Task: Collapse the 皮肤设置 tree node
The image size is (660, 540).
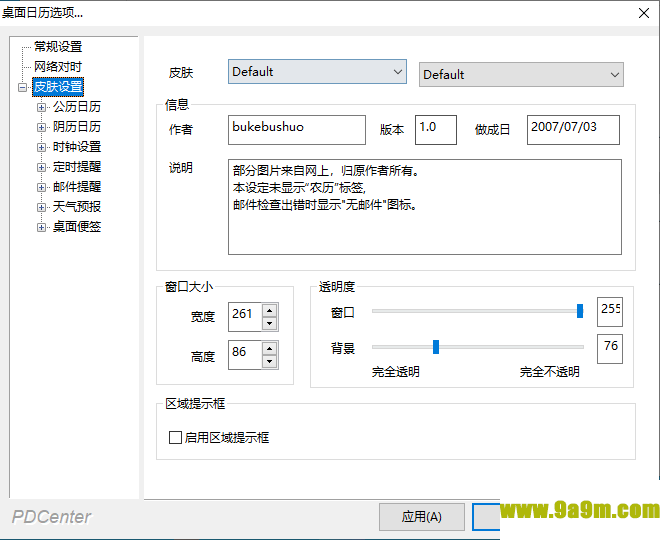Action: point(22,87)
